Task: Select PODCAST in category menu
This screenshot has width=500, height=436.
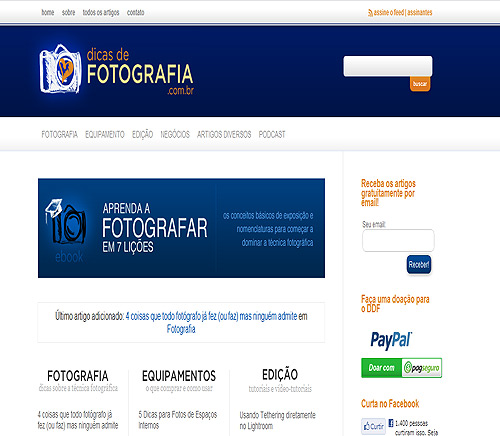Action: point(272,134)
